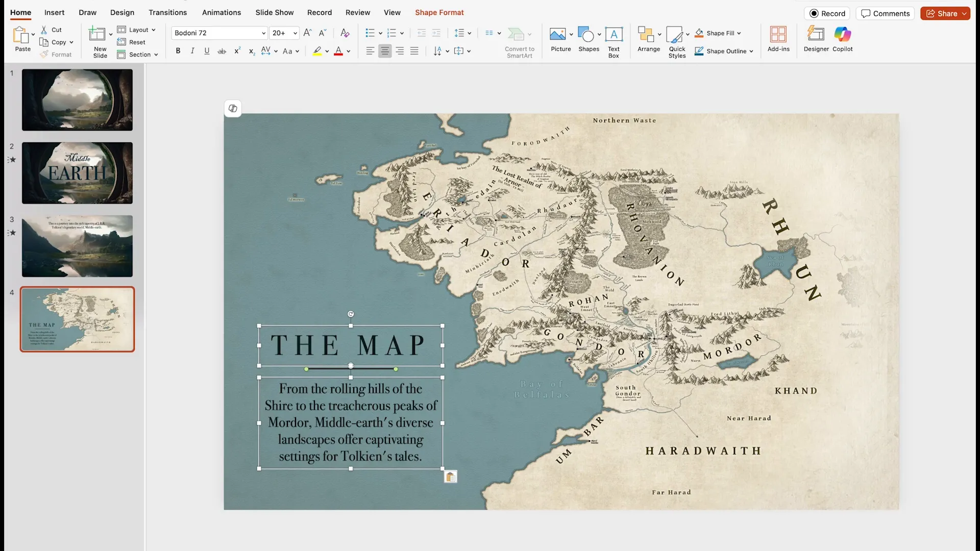Click the Record button at top right
Screen dimensions: 980x551
tap(827, 13)
